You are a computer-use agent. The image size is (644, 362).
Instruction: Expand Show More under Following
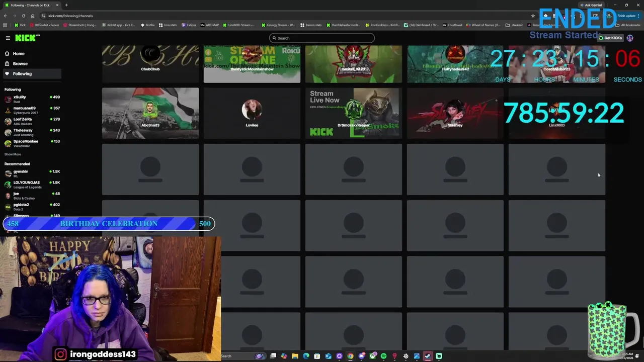pyautogui.click(x=13, y=154)
